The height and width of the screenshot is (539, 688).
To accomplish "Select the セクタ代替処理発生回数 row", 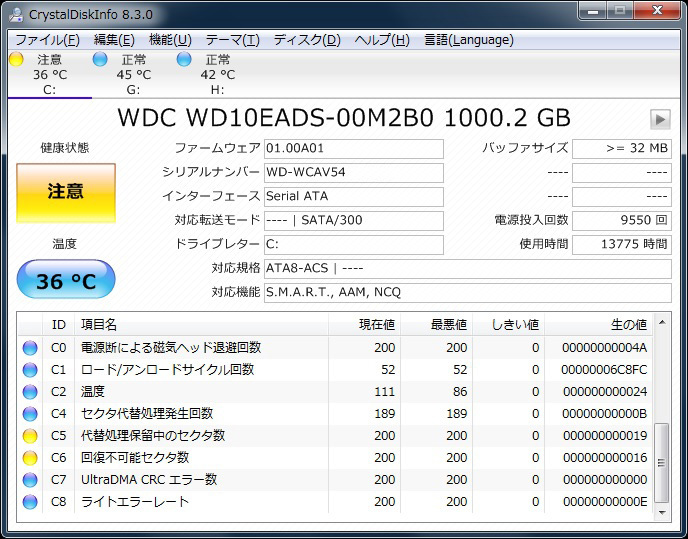I will (x=335, y=414).
